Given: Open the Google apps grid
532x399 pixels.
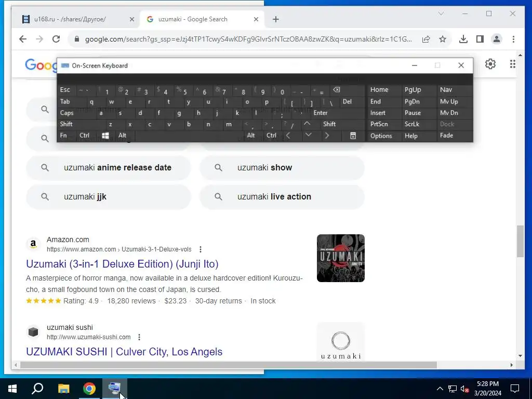Looking at the screenshot, I should [513, 64].
